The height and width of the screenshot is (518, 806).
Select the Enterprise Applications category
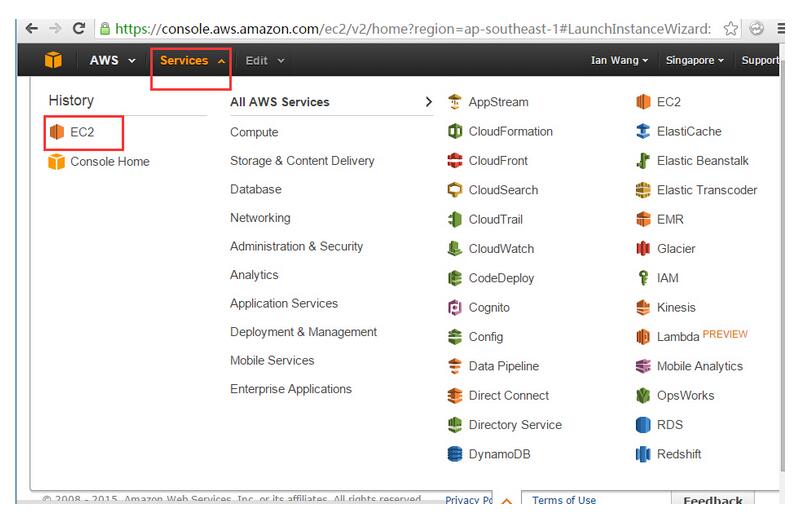tap(291, 389)
